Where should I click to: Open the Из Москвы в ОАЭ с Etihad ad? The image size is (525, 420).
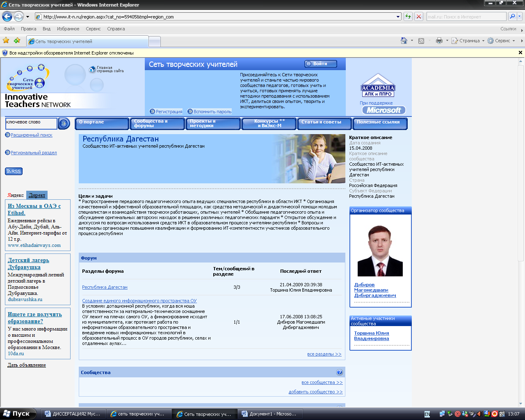point(34,210)
